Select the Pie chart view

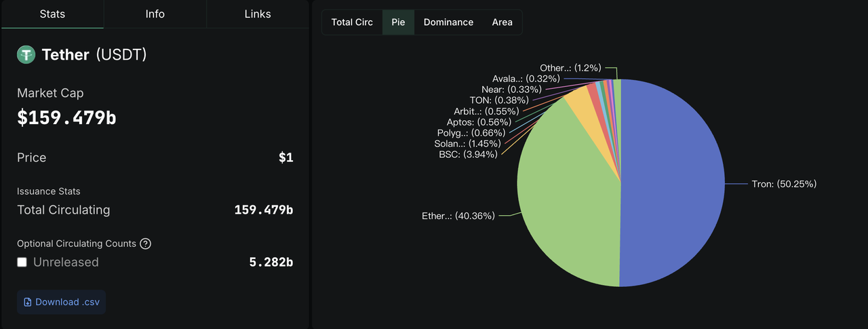[x=398, y=22]
